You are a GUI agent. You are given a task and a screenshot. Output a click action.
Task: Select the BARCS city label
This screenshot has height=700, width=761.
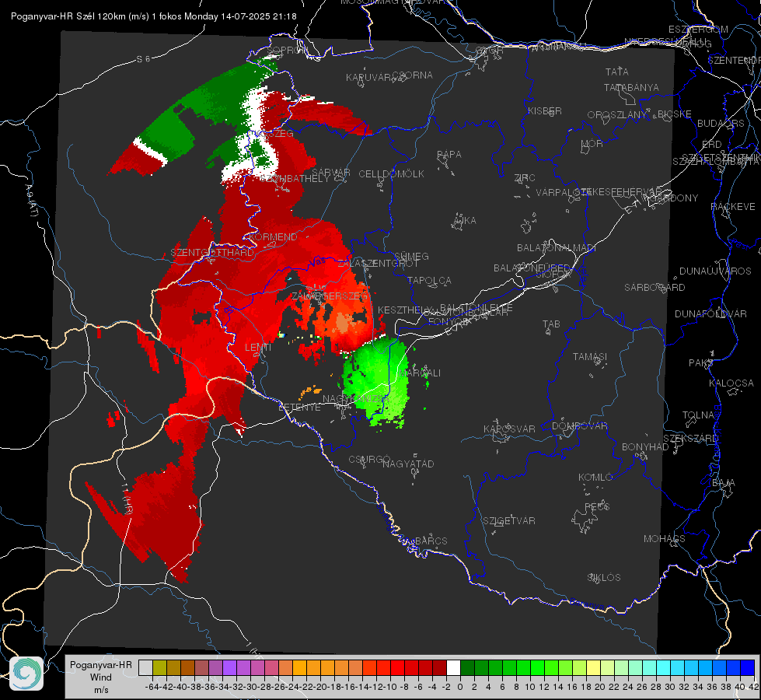coord(431,541)
